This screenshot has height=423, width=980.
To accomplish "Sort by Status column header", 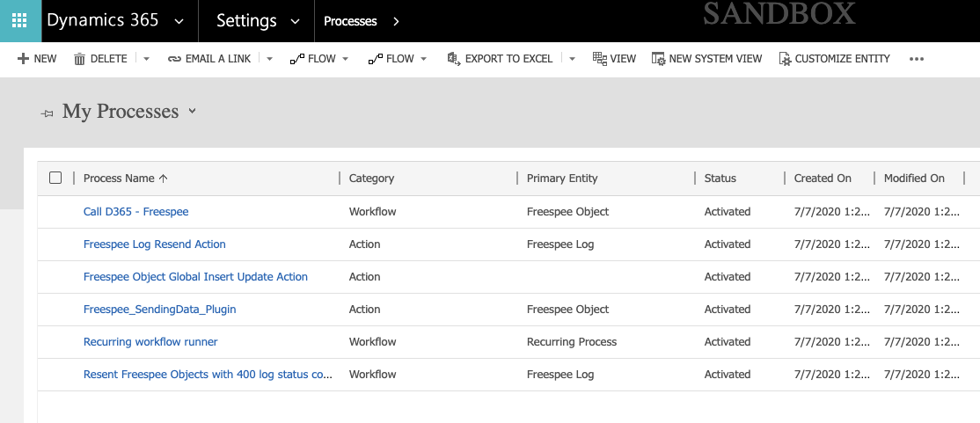I will point(720,178).
